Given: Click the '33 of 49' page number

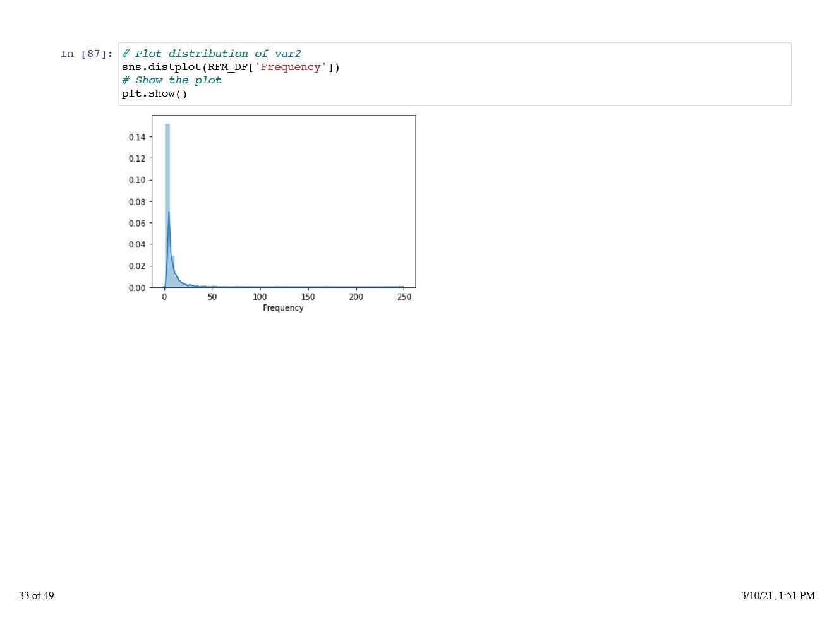Looking at the screenshot, I should point(37,595).
